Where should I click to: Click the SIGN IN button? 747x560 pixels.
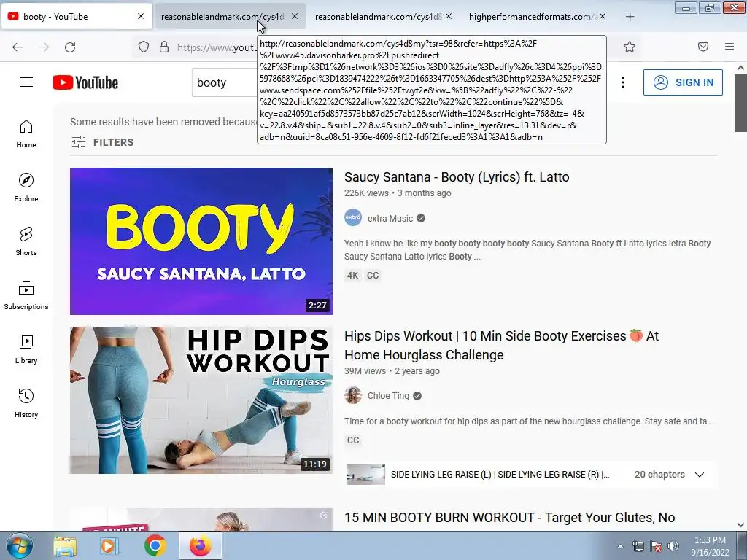click(x=683, y=82)
